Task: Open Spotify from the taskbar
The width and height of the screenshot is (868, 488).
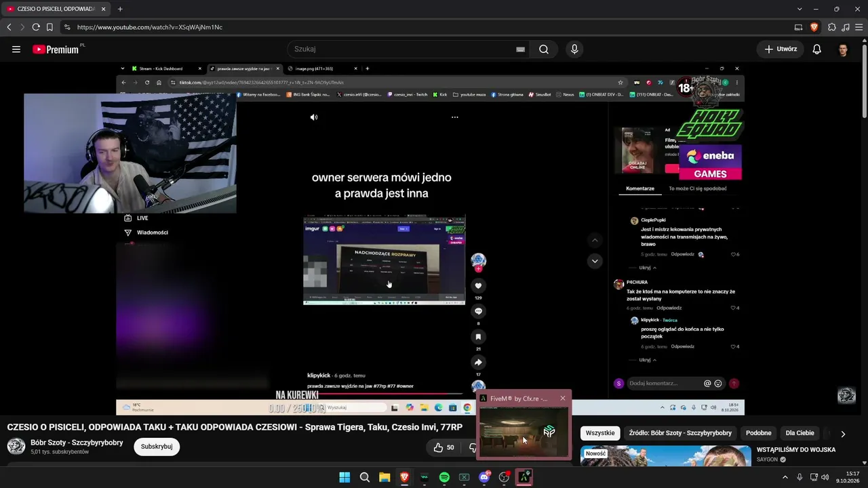Action: (x=444, y=477)
